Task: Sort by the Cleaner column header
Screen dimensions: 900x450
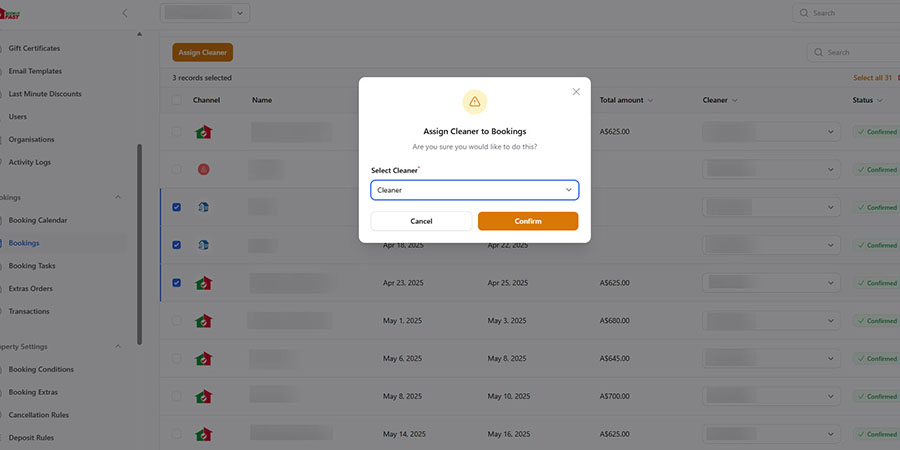Action: (720, 100)
